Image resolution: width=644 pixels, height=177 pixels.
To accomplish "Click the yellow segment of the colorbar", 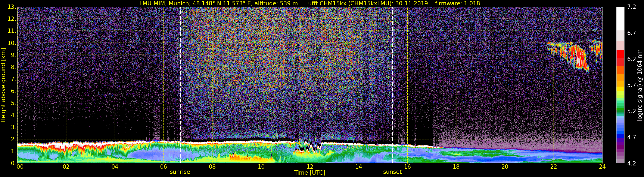I will coord(620,89).
